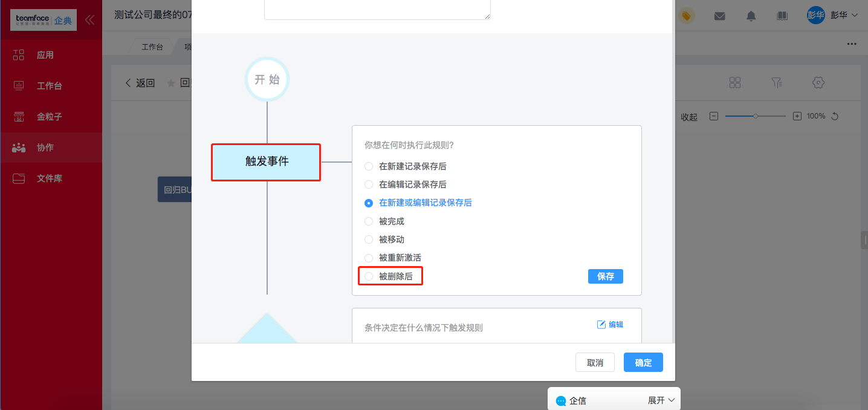Reset zoom with the rotate icon
The image size is (868, 410).
pos(835,116)
